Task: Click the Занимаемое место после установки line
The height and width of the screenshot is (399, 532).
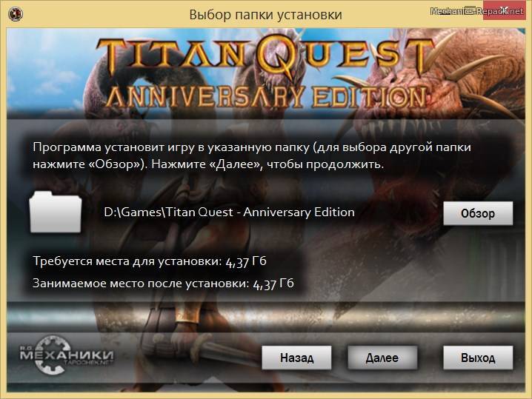Action: (x=163, y=284)
